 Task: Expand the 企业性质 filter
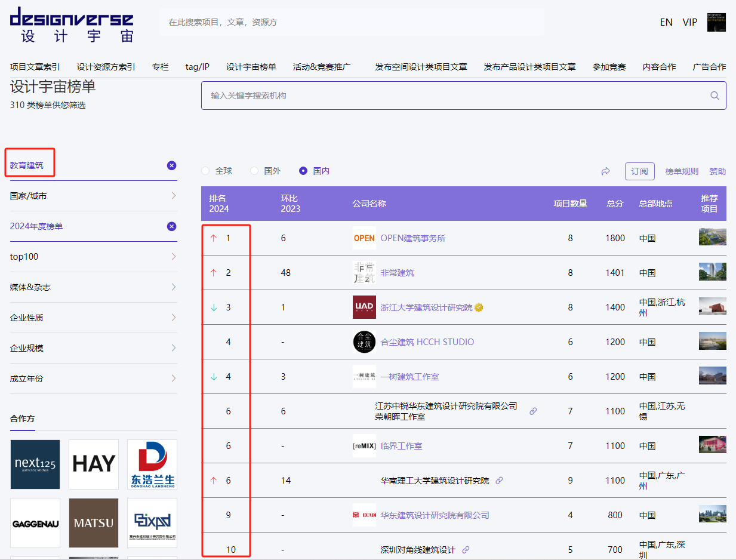(94, 318)
